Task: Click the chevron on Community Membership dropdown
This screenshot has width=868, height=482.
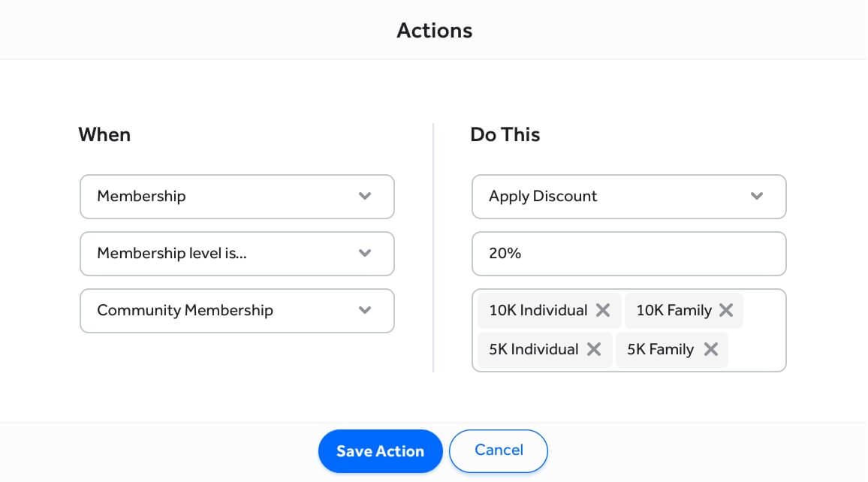Action: (365, 310)
